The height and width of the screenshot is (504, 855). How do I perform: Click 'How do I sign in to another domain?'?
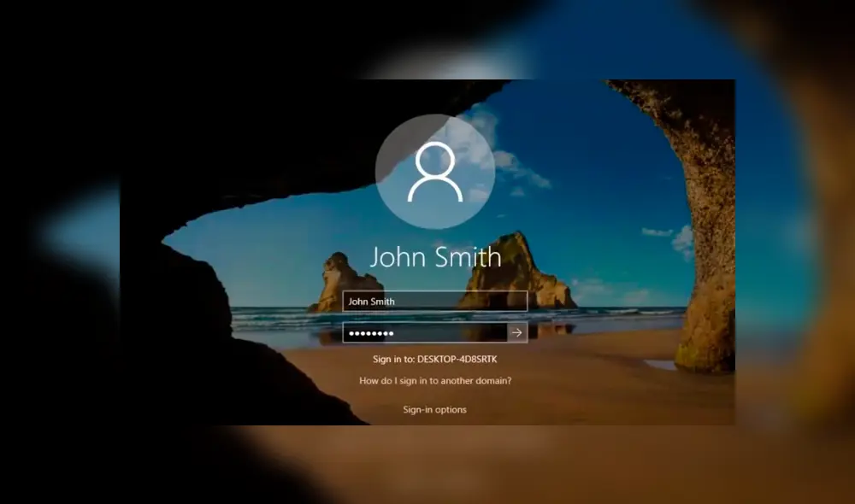click(x=435, y=379)
